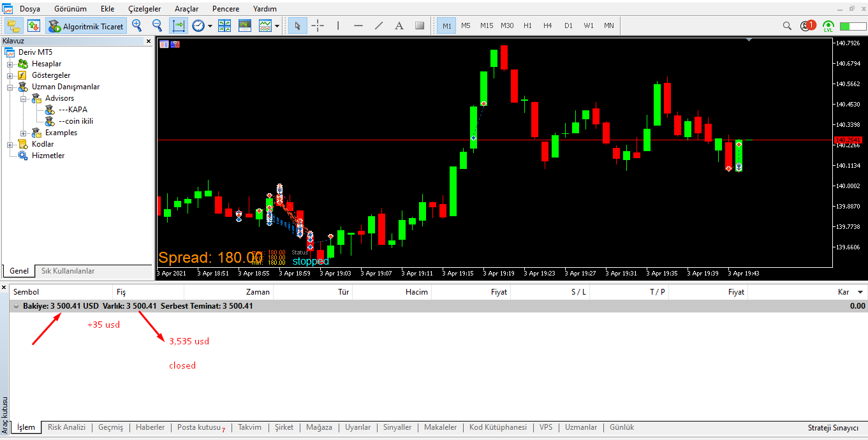Open the account notifications icon with badge
The height and width of the screenshot is (440, 868).
[808, 26]
